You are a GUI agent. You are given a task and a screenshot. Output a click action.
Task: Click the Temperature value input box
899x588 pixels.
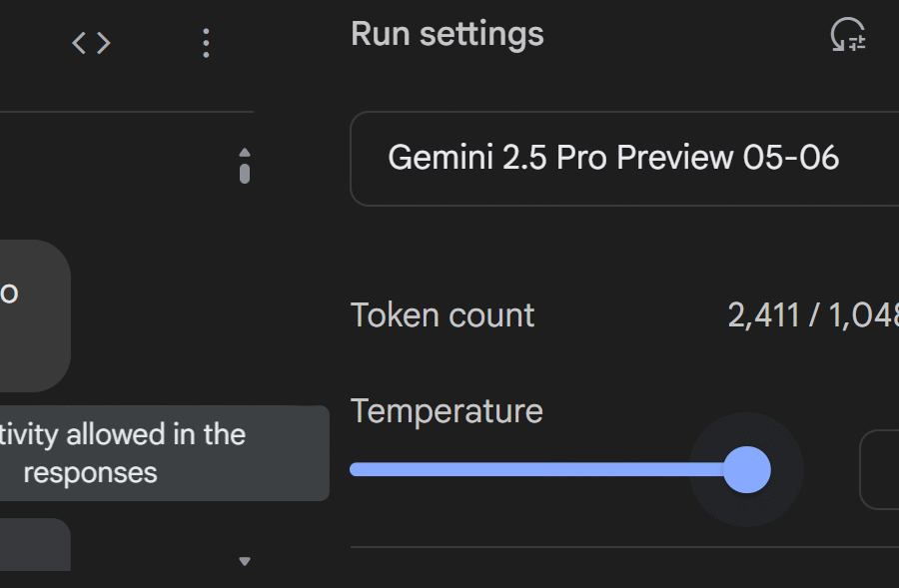coord(881,469)
